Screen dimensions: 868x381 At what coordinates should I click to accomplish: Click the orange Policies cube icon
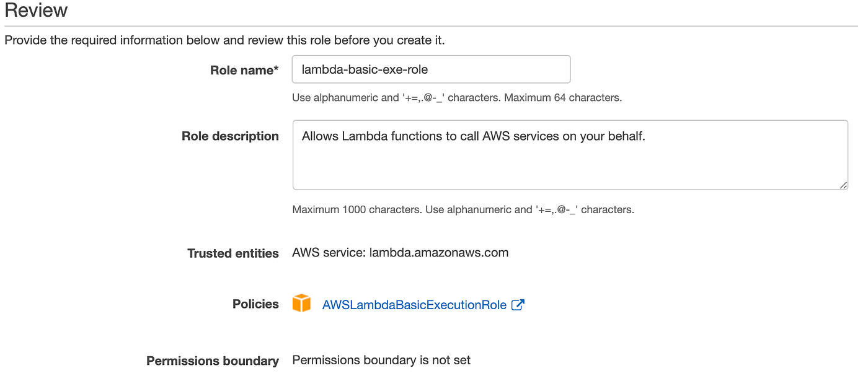point(301,304)
